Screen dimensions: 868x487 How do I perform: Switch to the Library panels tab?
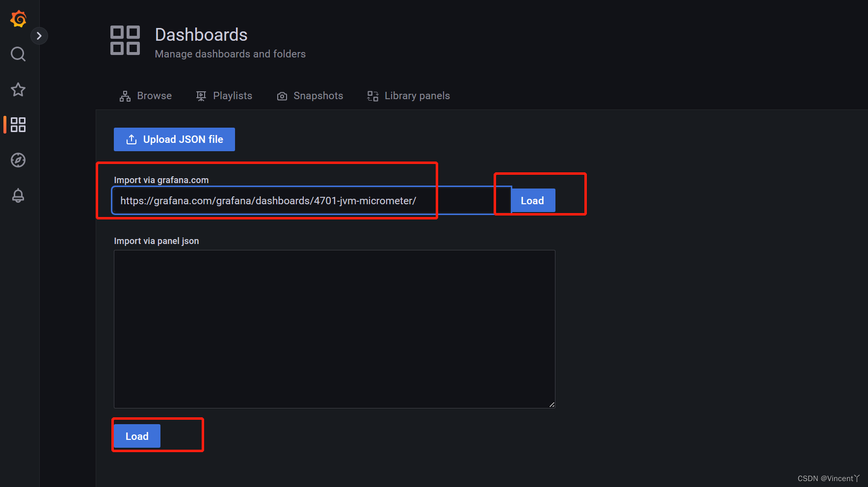409,96
